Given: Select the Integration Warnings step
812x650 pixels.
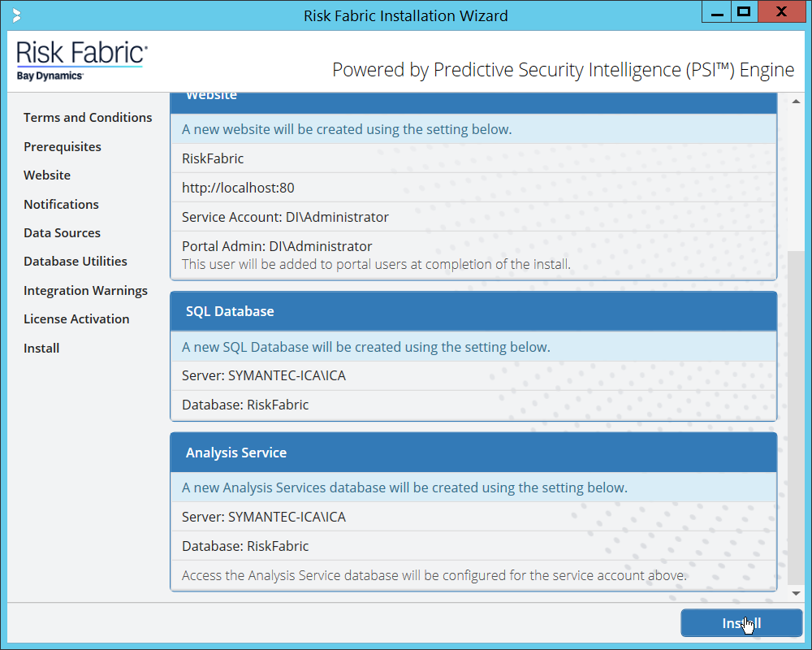Looking at the screenshot, I should (x=85, y=291).
